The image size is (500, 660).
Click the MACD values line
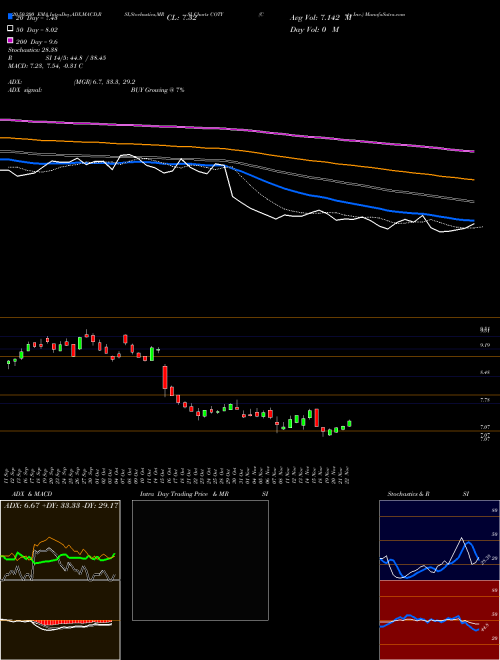pos(45,66)
